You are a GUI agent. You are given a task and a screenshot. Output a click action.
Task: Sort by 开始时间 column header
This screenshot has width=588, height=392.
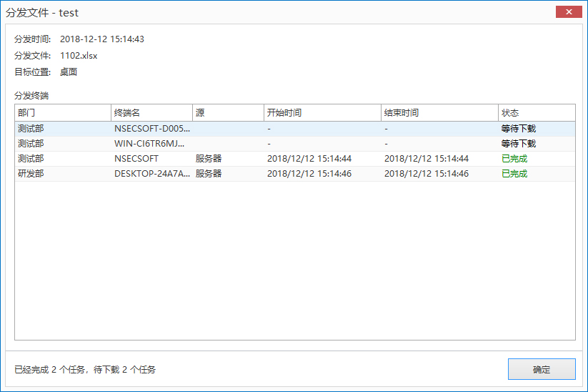point(322,113)
